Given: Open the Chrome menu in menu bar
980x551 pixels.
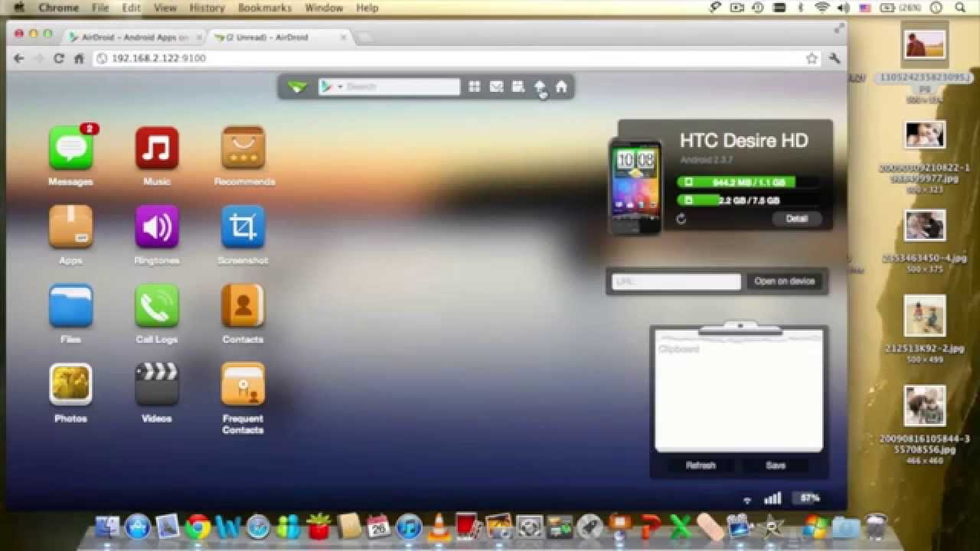Looking at the screenshot, I should pyautogui.click(x=58, y=8).
